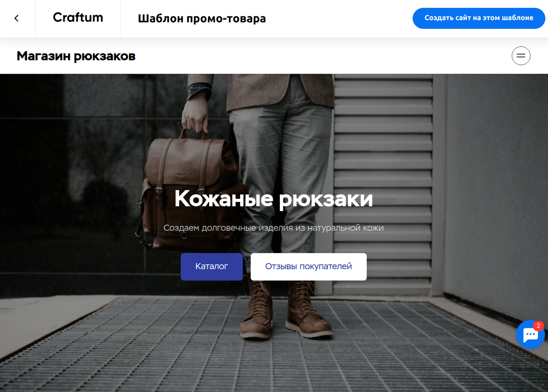This screenshot has height=392, width=548.
Task: Click the Craftum logo
Action: (x=78, y=18)
